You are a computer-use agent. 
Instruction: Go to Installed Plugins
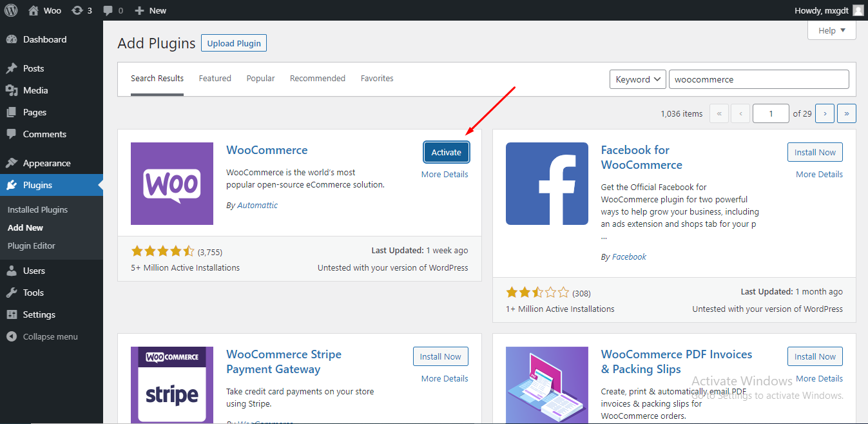[x=37, y=209]
